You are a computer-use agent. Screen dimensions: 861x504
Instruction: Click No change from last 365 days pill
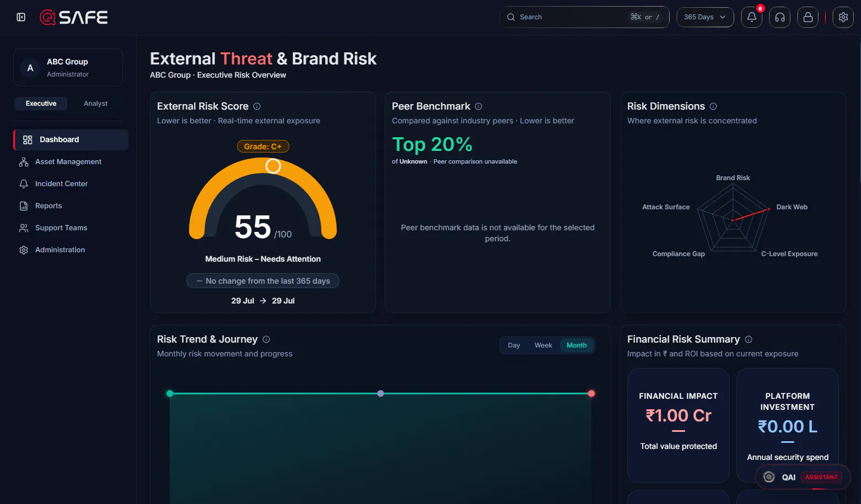pos(263,281)
